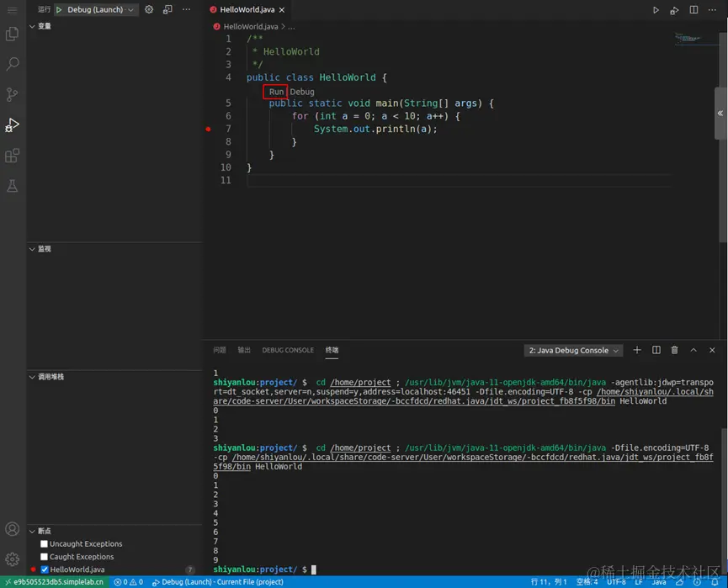The width and height of the screenshot is (728, 588).
Task: Open the Extensions view icon
Action: pos(13,156)
